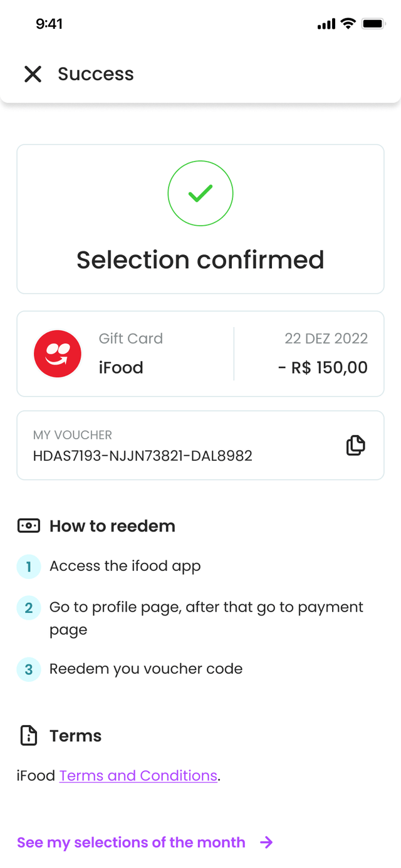Screen dimensions: 401x868
Task: Tap the green checkmark circle
Action: (200, 194)
